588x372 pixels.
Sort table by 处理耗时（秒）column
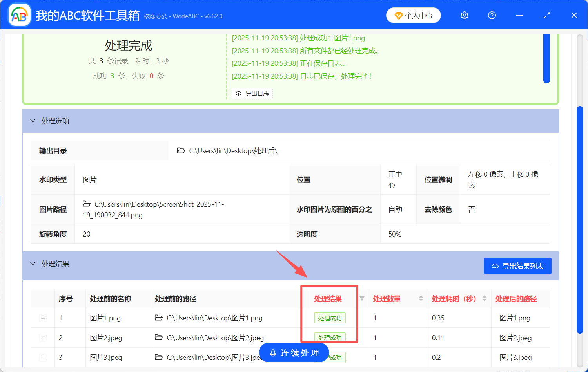tap(484, 298)
